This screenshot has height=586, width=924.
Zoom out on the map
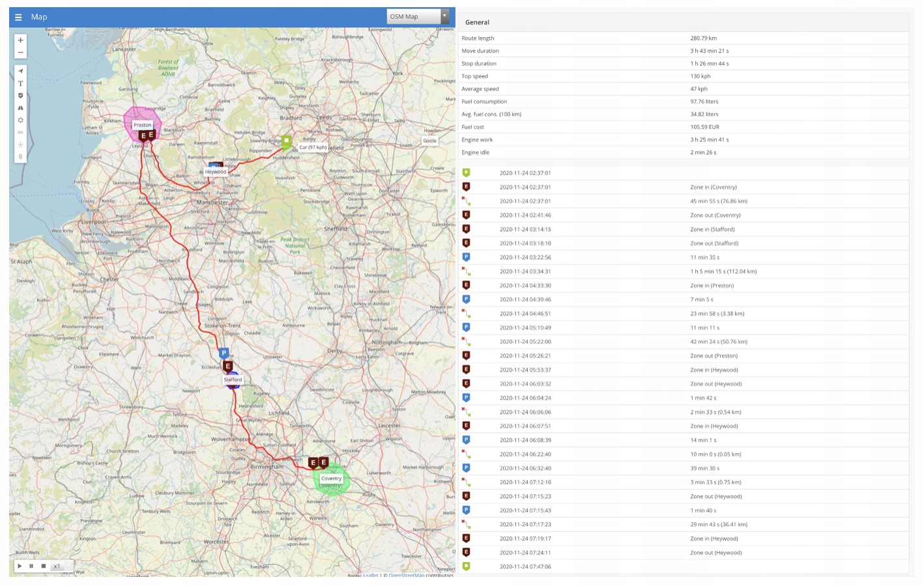[20, 53]
